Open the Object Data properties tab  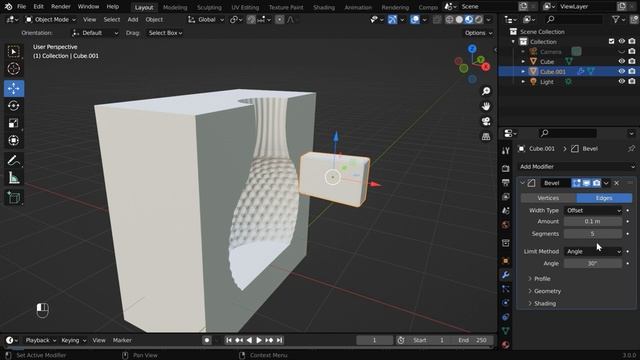pos(506,331)
